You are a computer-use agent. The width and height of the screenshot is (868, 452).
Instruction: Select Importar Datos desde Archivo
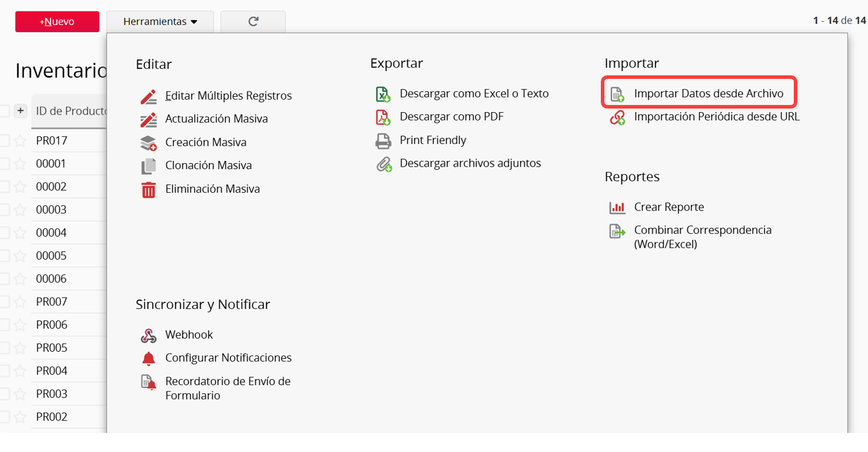tap(708, 94)
